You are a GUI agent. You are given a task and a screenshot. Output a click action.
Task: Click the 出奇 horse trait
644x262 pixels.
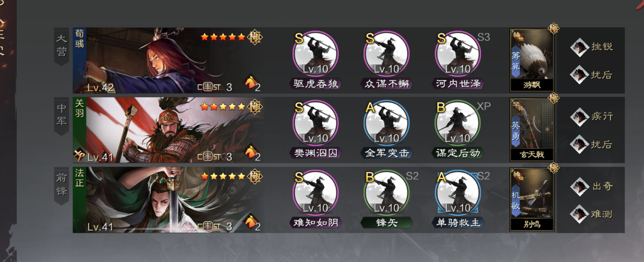pos(591,186)
